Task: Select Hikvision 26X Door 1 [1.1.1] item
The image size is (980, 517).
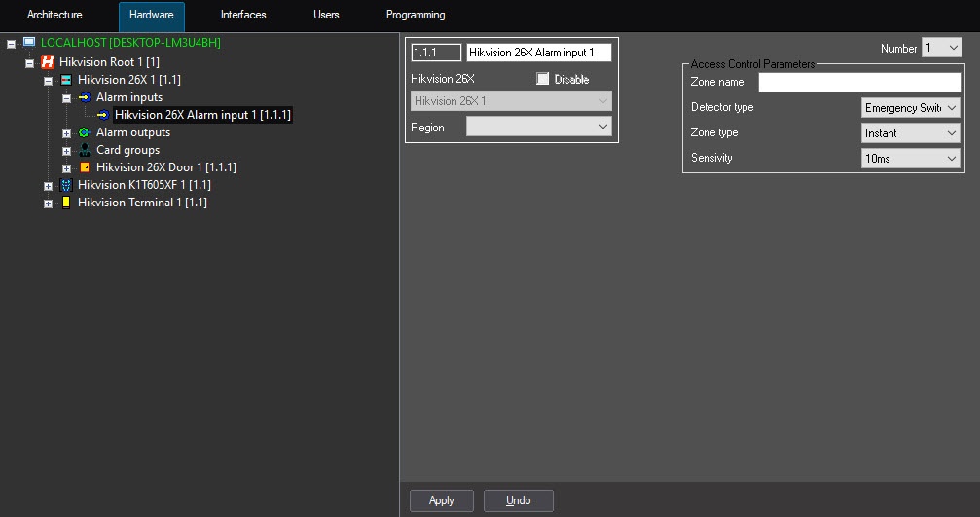Action: [x=166, y=166]
